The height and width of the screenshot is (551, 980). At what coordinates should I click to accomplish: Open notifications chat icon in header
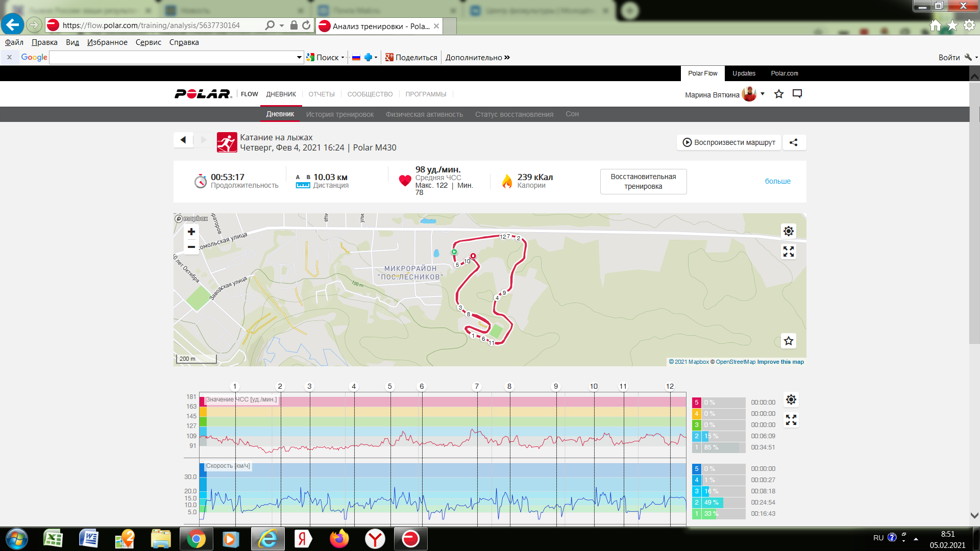coord(797,94)
